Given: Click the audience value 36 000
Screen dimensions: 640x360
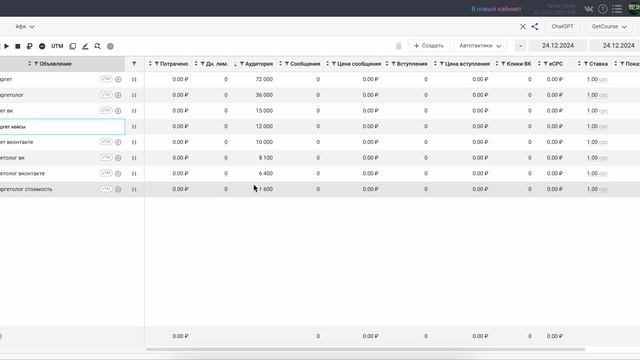Looking at the screenshot, I should (x=264, y=95).
